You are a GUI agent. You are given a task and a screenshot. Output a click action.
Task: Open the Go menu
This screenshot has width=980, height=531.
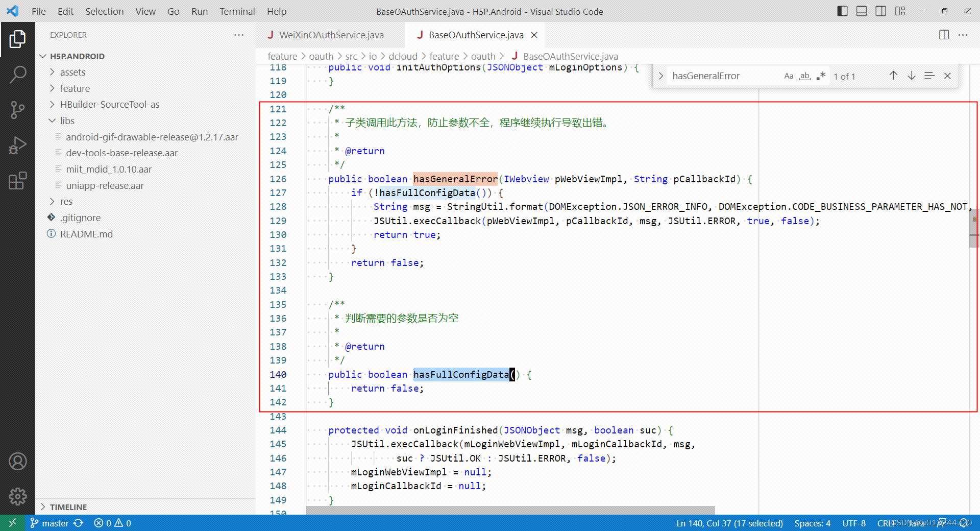pyautogui.click(x=173, y=11)
